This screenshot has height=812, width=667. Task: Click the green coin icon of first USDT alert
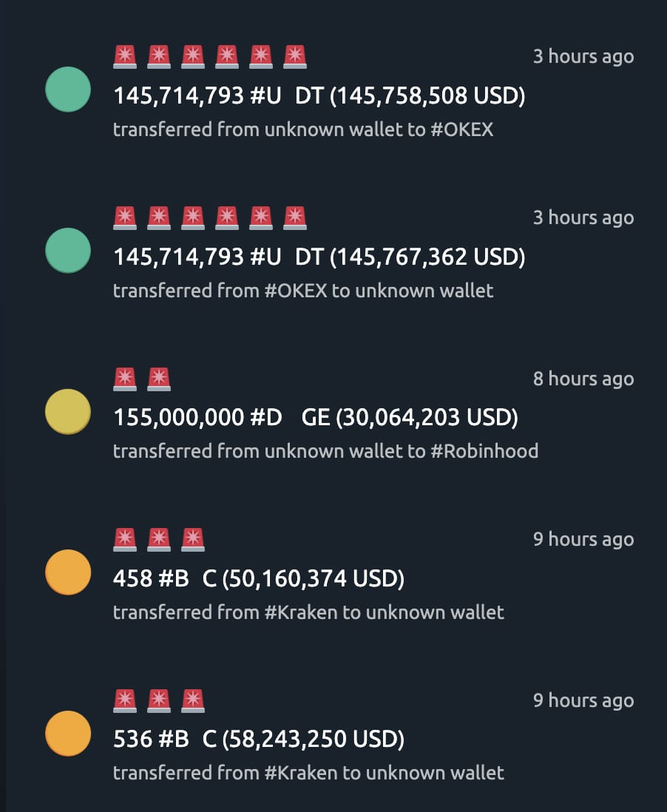tap(68, 89)
